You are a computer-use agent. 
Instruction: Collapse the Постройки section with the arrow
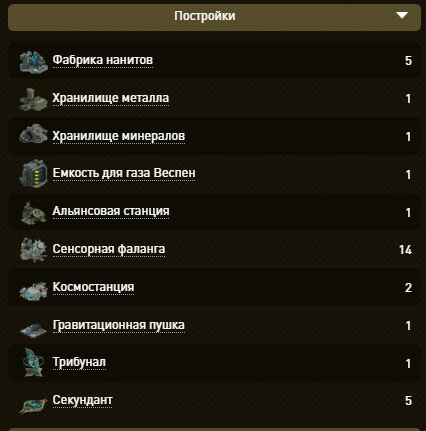coord(402,15)
